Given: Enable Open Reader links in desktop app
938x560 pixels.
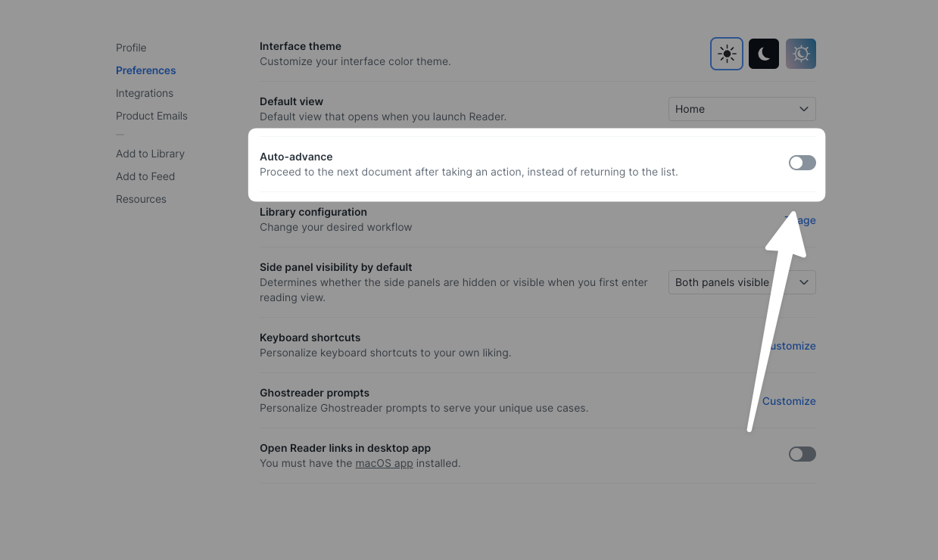Looking at the screenshot, I should (x=802, y=454).
